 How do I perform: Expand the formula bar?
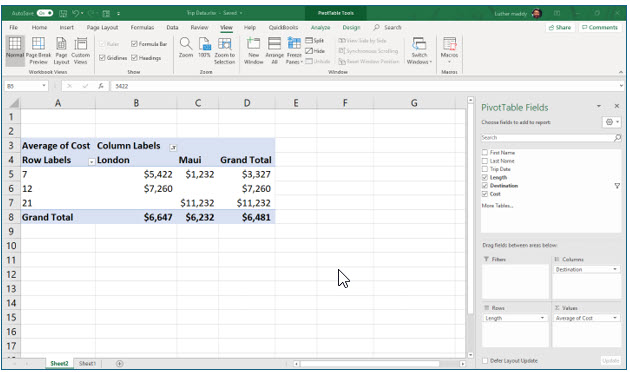[x=621, y=86]
